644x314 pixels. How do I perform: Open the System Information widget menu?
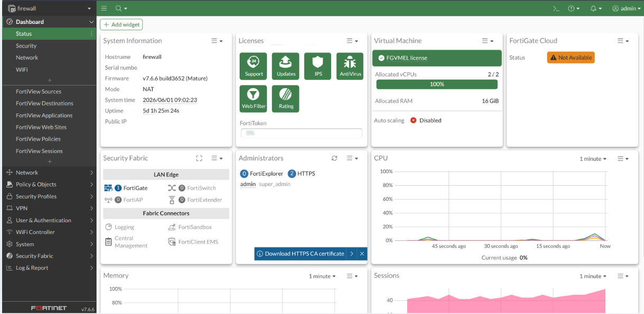pyautogui.click(x=217, y=41)
